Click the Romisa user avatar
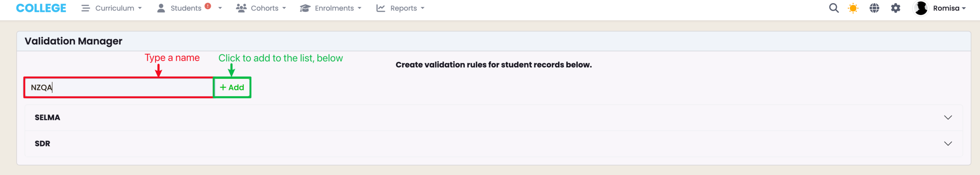The width and height of the screenshot is (980, 175). pos(921,8)
